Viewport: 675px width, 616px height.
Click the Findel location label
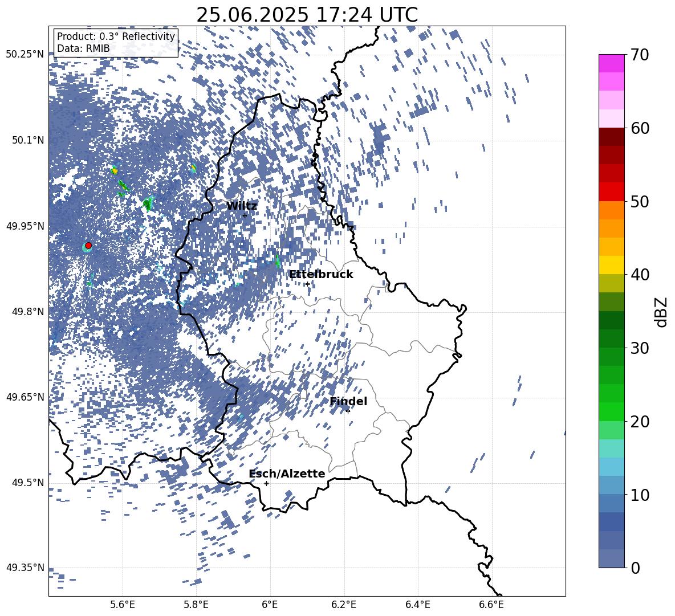click(348, 401)
